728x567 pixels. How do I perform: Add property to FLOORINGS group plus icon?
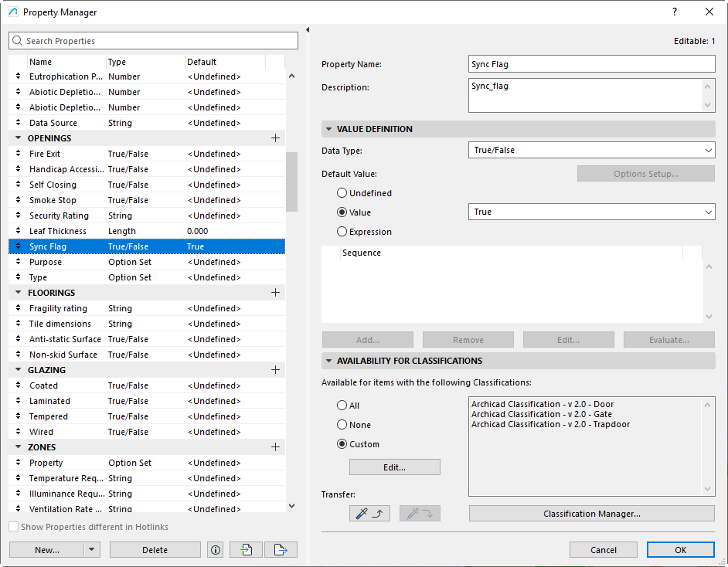[x=275, y=293]
